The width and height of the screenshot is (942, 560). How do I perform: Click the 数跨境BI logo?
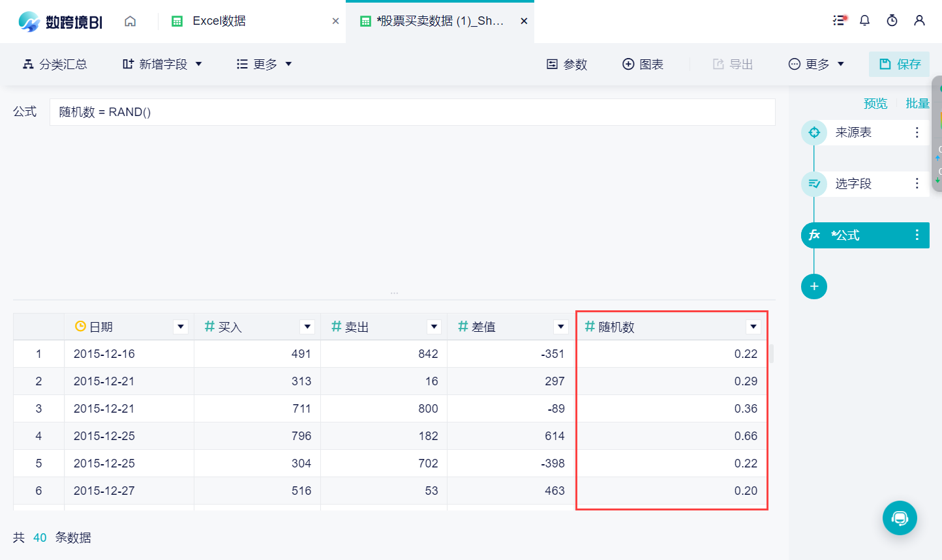click(60, 22)
